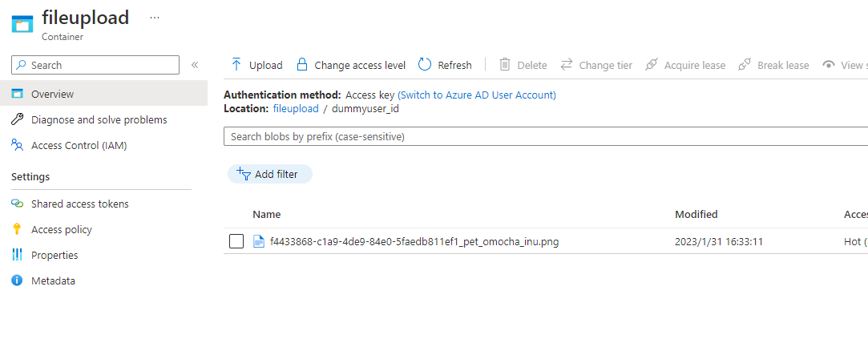The height and width of the screenshot is (347, 868).
Task: Open the Overview menu item
Action: [103, 94]
